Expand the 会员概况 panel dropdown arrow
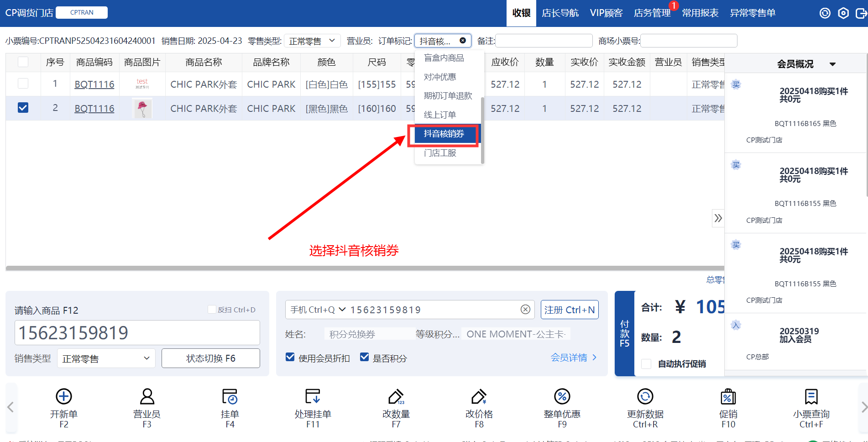868x442 pixels. tap(832, 64)
